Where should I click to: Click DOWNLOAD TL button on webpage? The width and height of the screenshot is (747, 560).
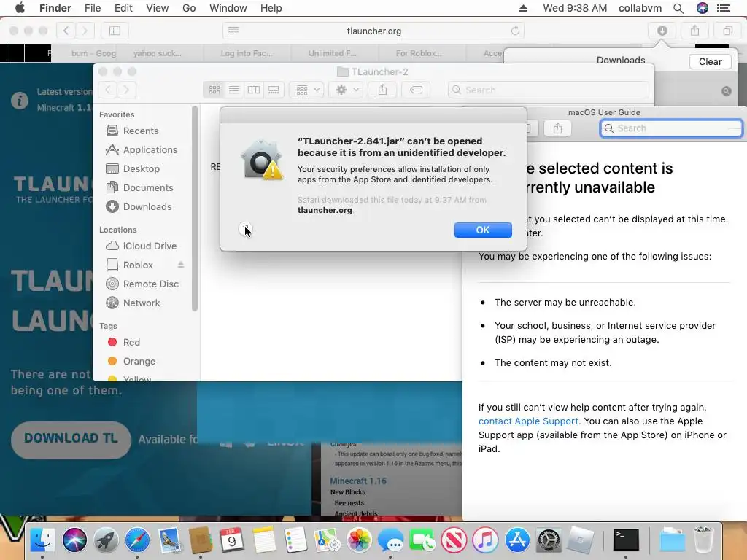[71, 439]
